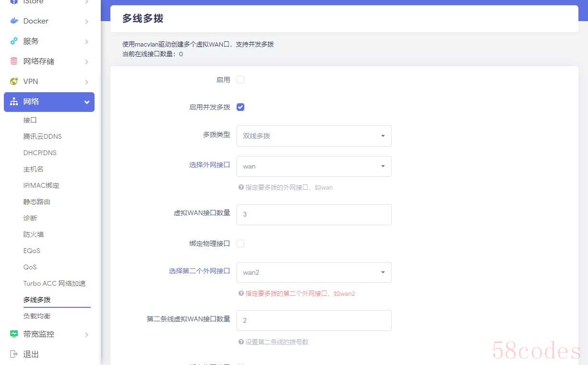Screen dimensions: 588x365
Task: Open the 选择第二个外网接口 dropdown showing wan2
Action: click(314, 272)
